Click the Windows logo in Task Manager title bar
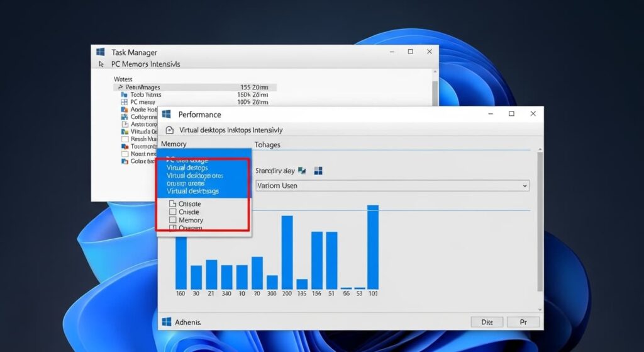The image size is (644, 352). tap(101, 52)
